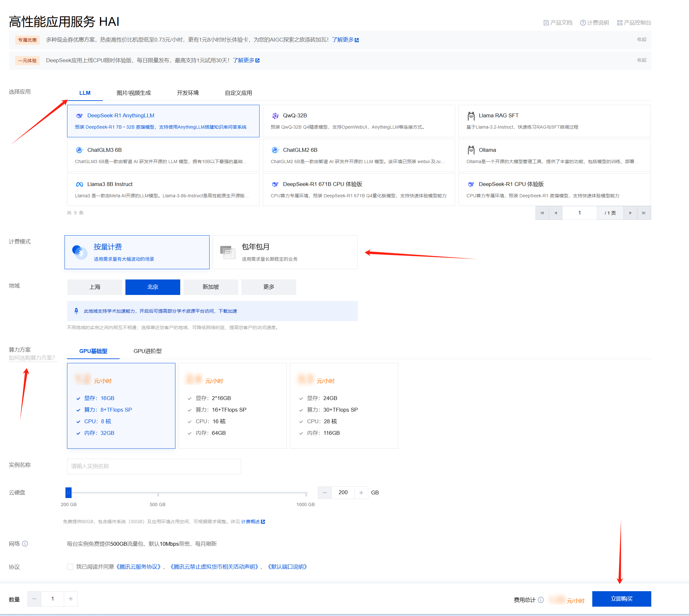Screen dimensions: 689x616
Task: Select the 24GB 显存 compute plan
Action: tap(344, 406)
